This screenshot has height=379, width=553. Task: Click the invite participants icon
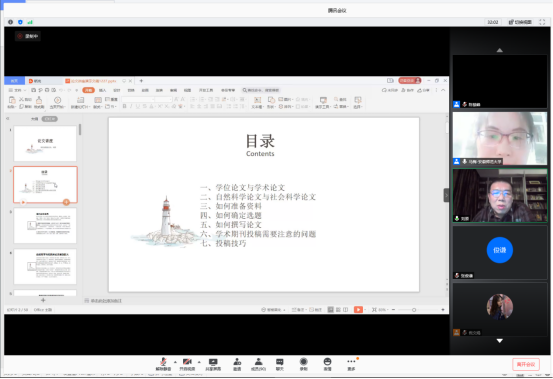[237, 364]
